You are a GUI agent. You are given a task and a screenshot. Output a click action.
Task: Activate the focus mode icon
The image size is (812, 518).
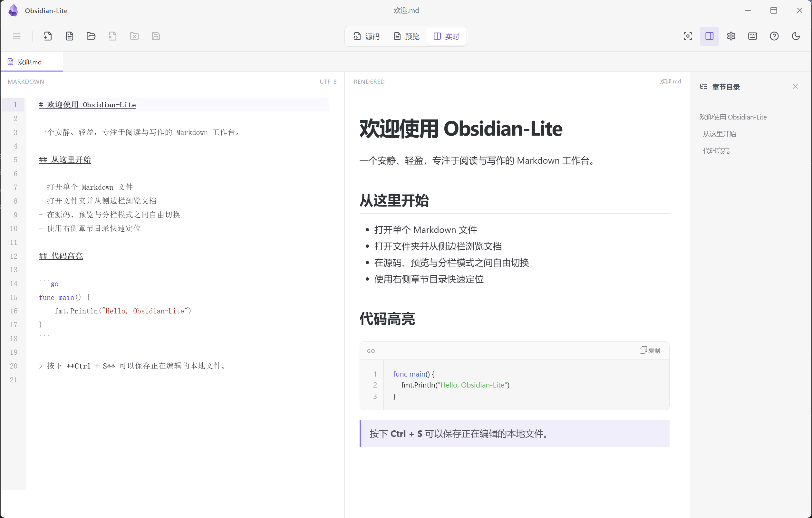(x=688, y=36)
